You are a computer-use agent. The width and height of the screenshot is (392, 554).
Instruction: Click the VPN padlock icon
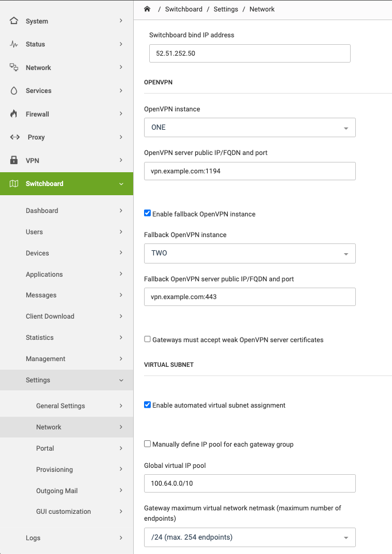pyautogui.click(x=14, y=160)
